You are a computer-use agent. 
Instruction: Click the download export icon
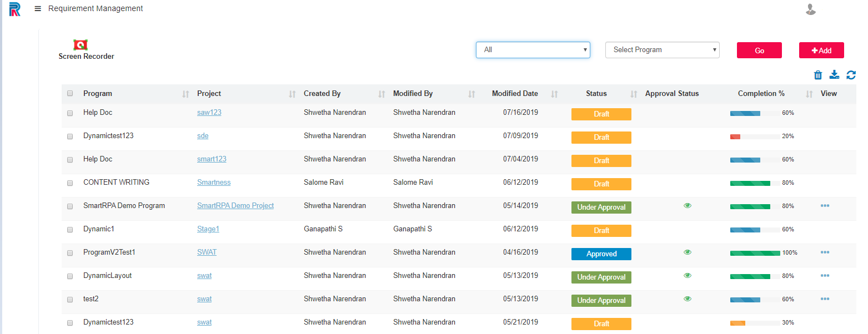[x=834, y=75]
